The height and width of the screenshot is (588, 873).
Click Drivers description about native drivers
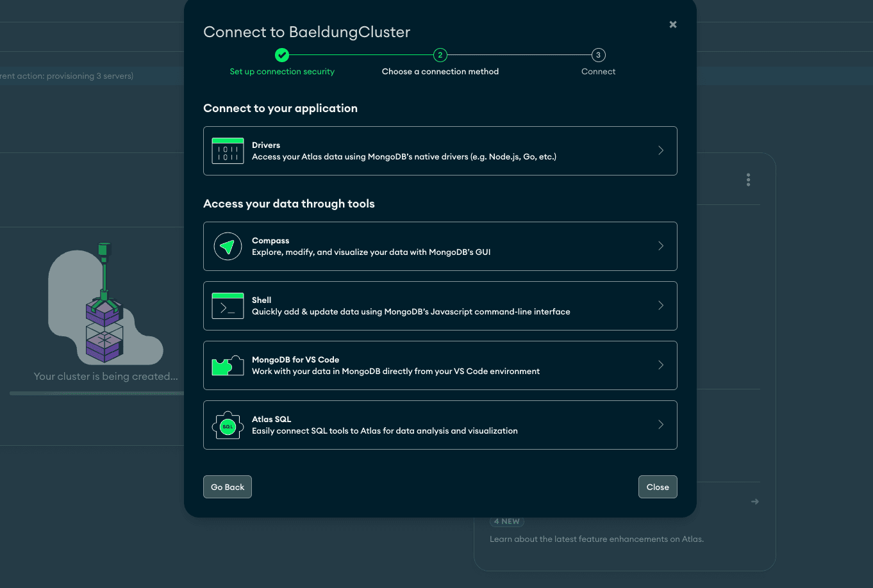404,157
